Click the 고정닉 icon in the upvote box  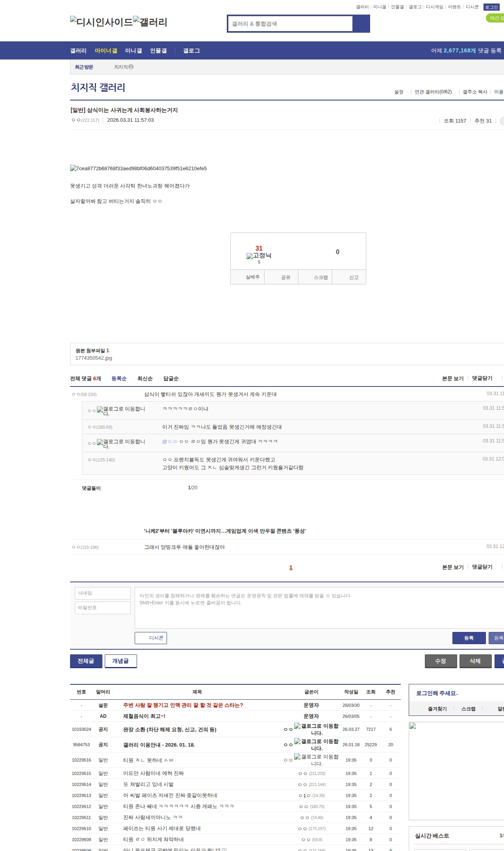point(259,256)
